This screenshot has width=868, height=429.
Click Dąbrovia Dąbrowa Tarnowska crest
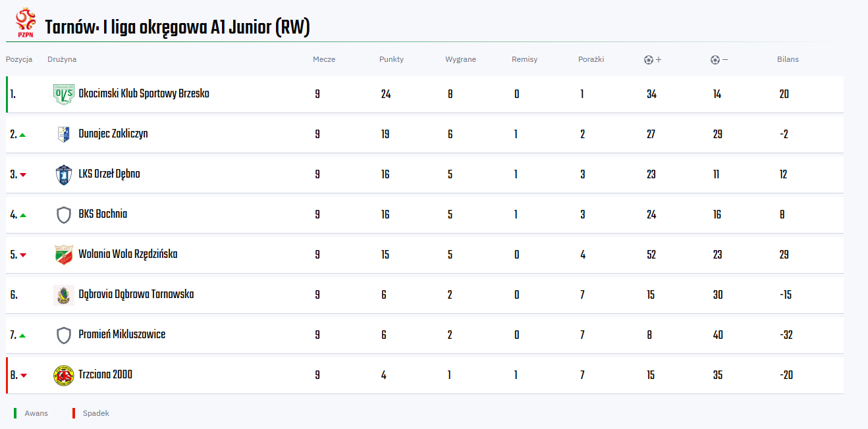[64, 295]
